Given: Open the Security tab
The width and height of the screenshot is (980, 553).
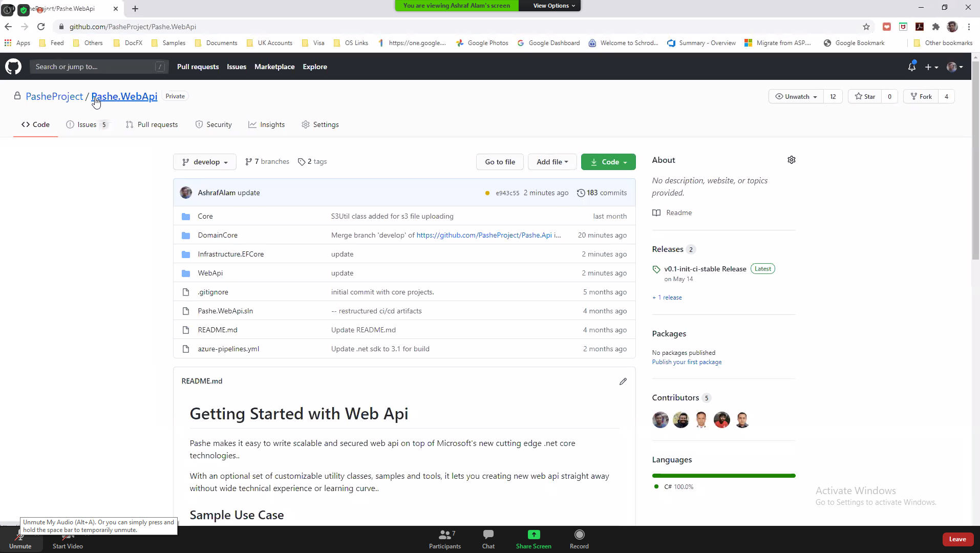Looking at the screenshot, I should pos(214,124).
